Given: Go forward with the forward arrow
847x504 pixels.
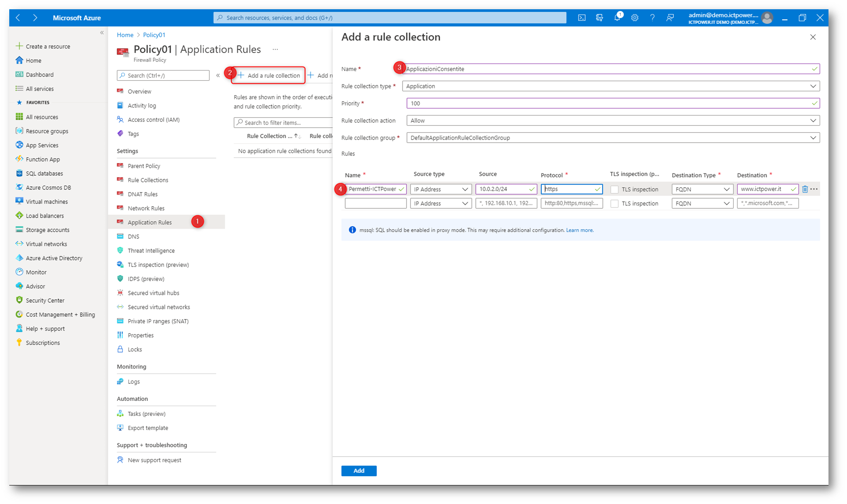Looking at the screenshot, I should click(35, 18).
